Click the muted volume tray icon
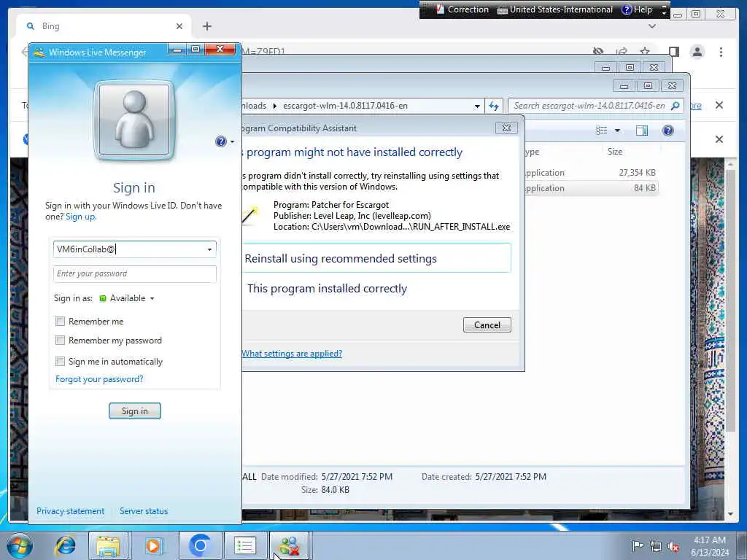747x560 pixels. click(x=673, y=547)
